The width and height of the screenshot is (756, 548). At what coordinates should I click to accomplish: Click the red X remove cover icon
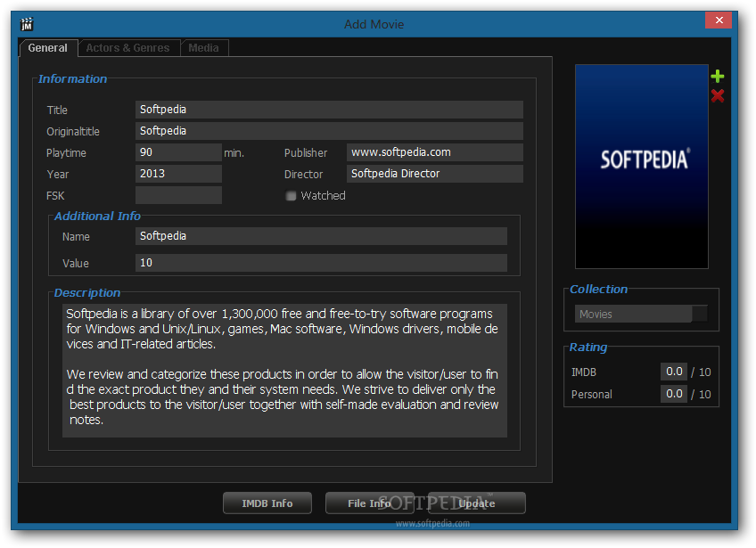(x=718, y=96)
